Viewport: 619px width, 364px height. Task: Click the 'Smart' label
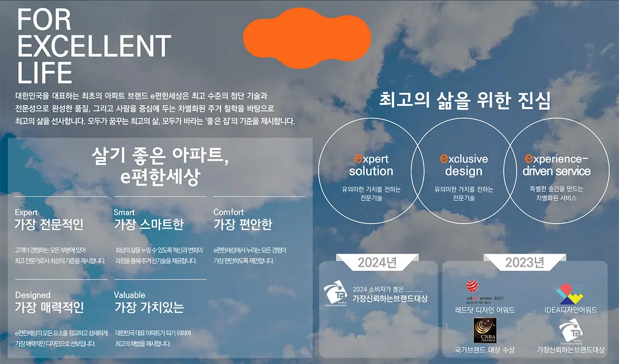coord(124,212)
